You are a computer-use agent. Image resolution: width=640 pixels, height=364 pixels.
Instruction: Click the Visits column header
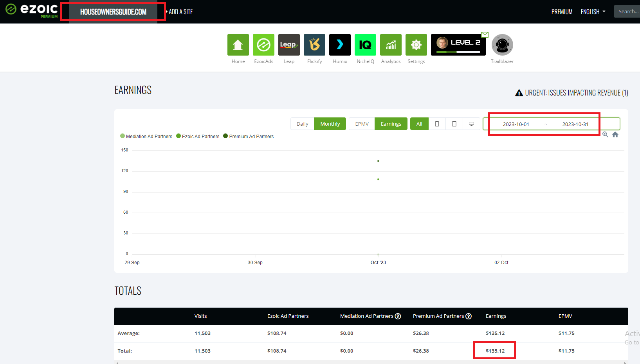coord(201,316)
